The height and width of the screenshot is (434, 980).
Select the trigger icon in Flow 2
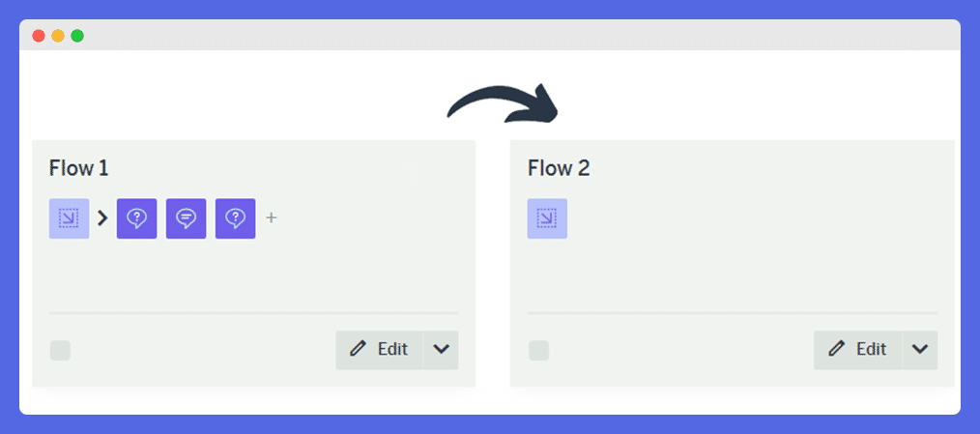547,218
